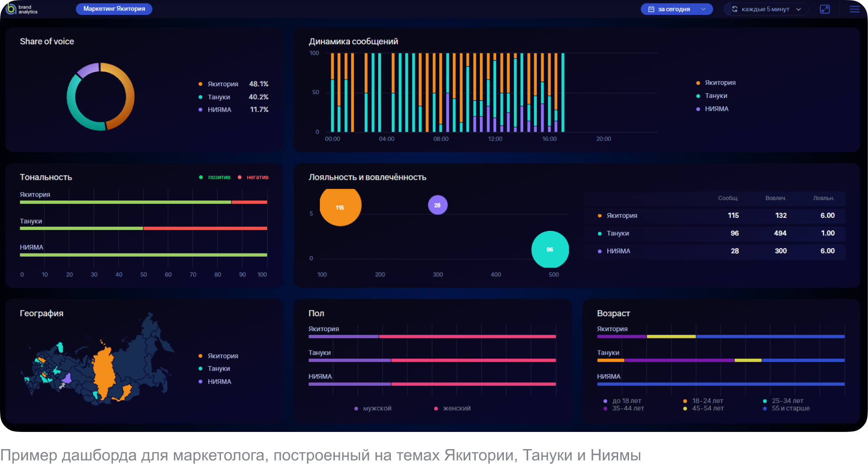Viewport: 868px width, 464px height.
Task: Toggle 55 и старше age legend
Action: pyautogui.click(x=786, y=408)
